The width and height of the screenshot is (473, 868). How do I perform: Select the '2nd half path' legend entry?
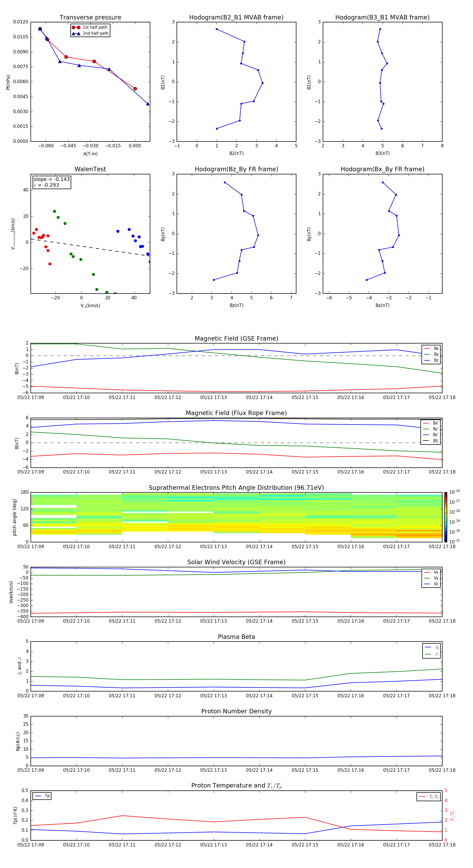[x=90, y=33]
